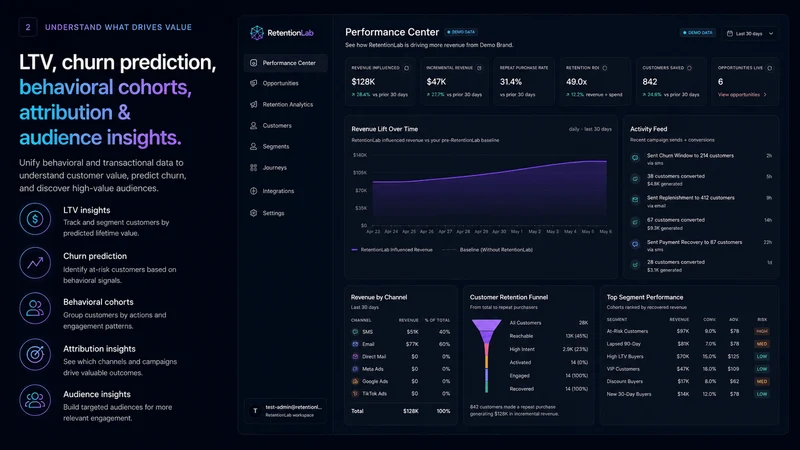800x450 pixels.
Task: Click info icon on Opportunities Live card
Action: point(769,68)
